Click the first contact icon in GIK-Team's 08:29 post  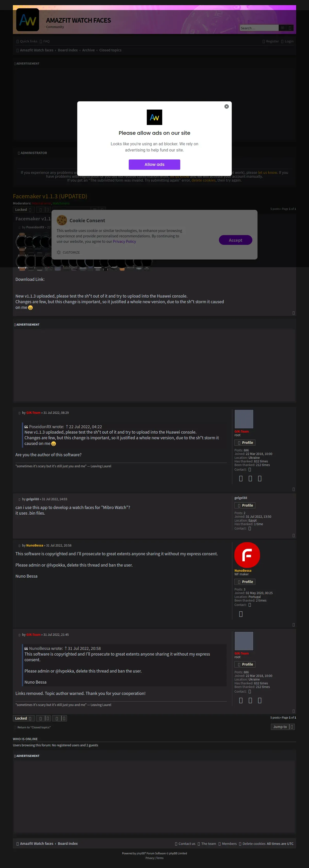point(241,478)
